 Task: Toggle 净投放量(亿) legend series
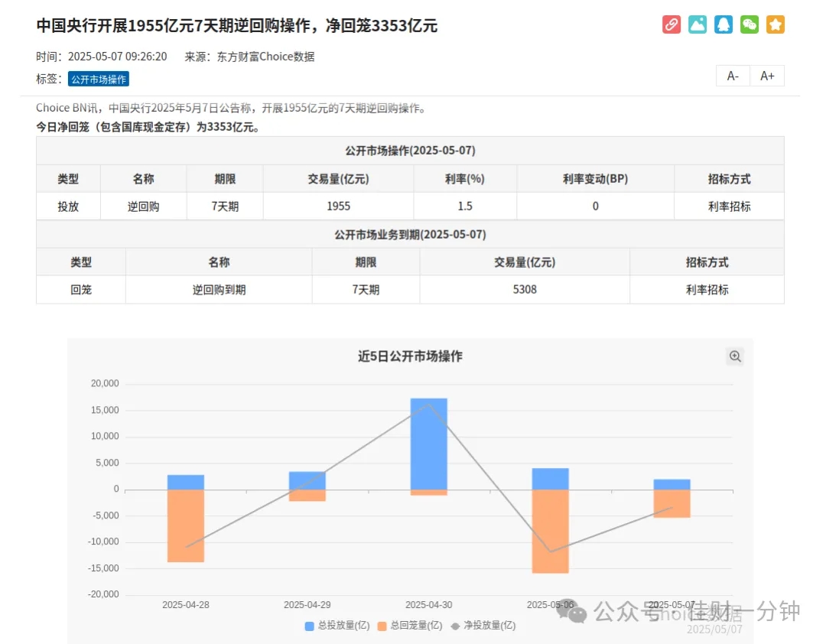pos(483,626)
